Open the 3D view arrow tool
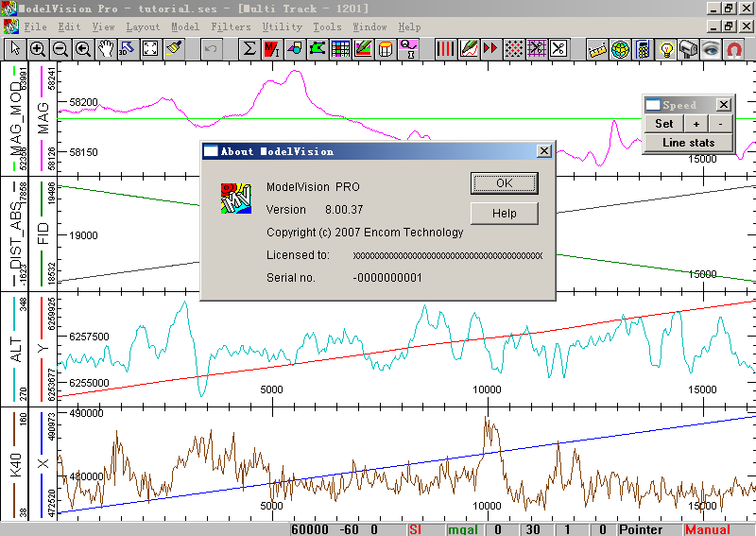Viewport: 756px width, 536px height. tap(128, 49)
